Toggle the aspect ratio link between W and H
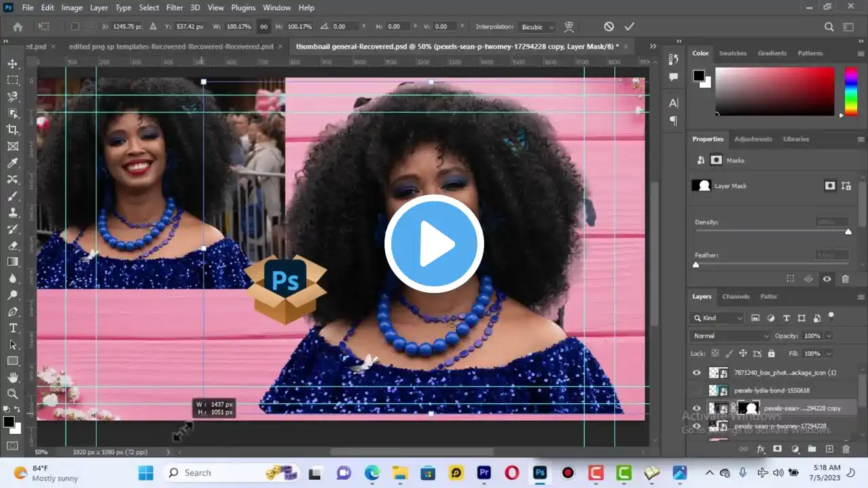Viewport: 868px width, 488px height. click(x=264, y=26)
